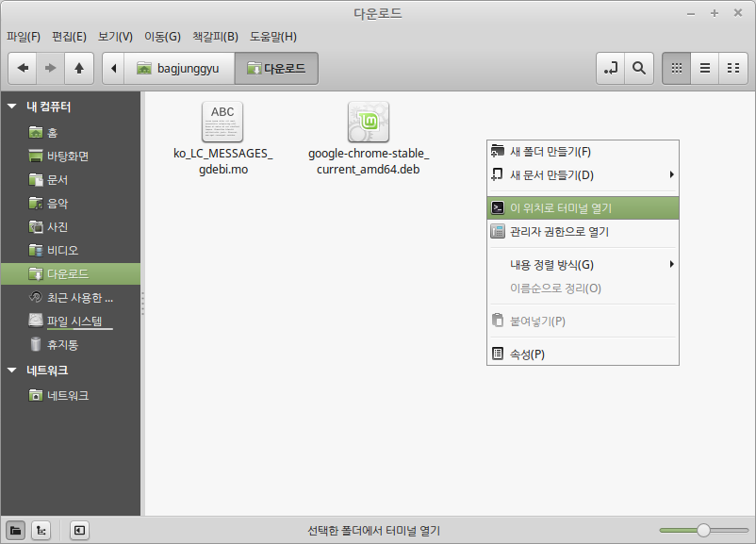Expand 새 문서 만들기(D) submenu
The width and height of the screenshot is (756, 544).
pyautogui.click(x=583, y=175)
